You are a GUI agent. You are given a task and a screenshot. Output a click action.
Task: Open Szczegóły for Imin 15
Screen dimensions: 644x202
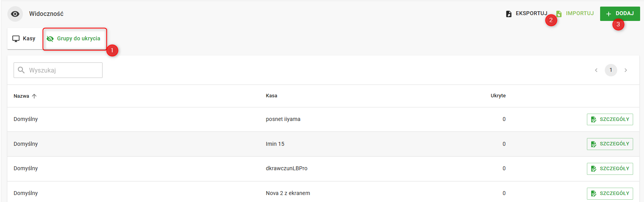610,144
